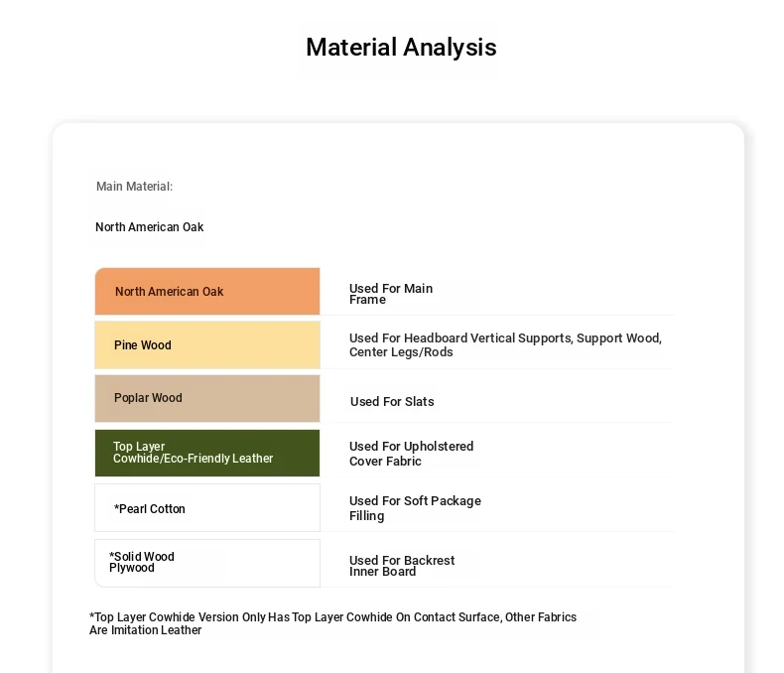This screenshot has height=673, width=784.
Task: Select the beige Poplar Wood swatch
Action: pyautogui.click(x=207, y=398)
